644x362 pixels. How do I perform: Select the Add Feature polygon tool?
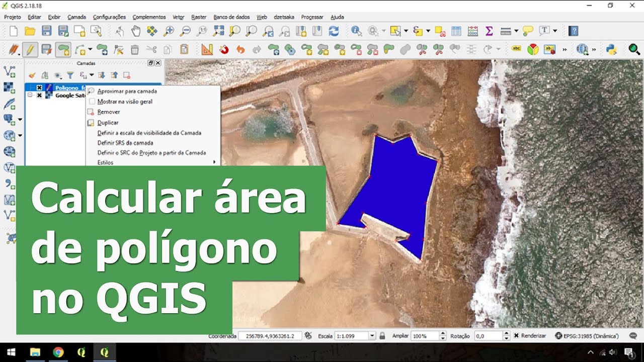(63, 49)
